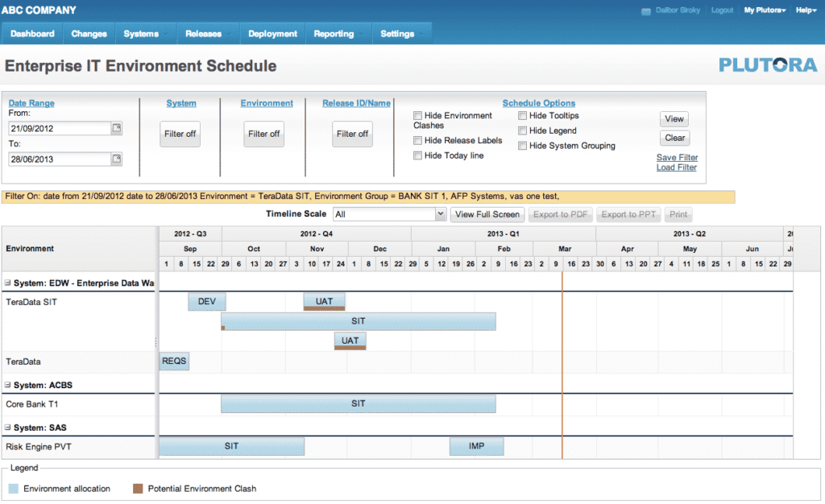This screenshot has height=504, width=825.
Task: Open the Releases menu
Action: click(x=208, y=34)
